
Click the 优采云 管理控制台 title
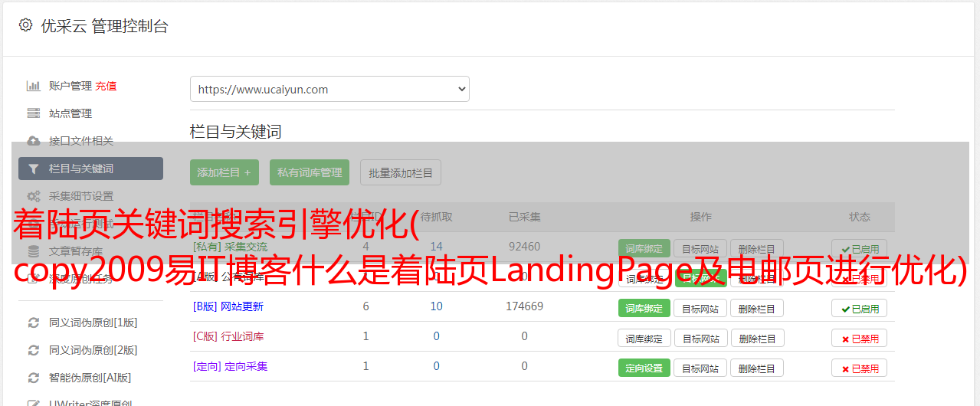click(x=104, y=26)
